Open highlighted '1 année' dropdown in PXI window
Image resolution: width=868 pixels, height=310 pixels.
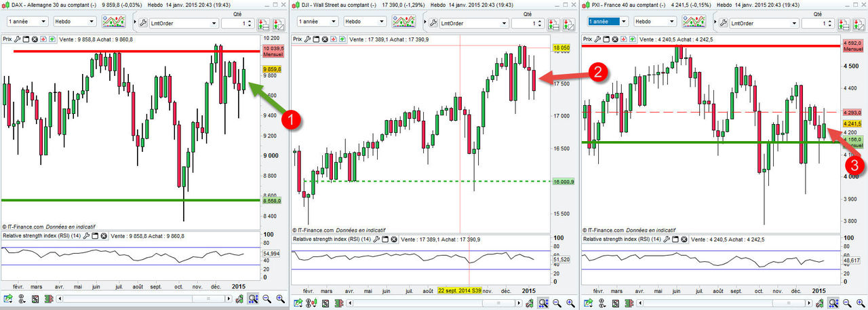[609, 22]
